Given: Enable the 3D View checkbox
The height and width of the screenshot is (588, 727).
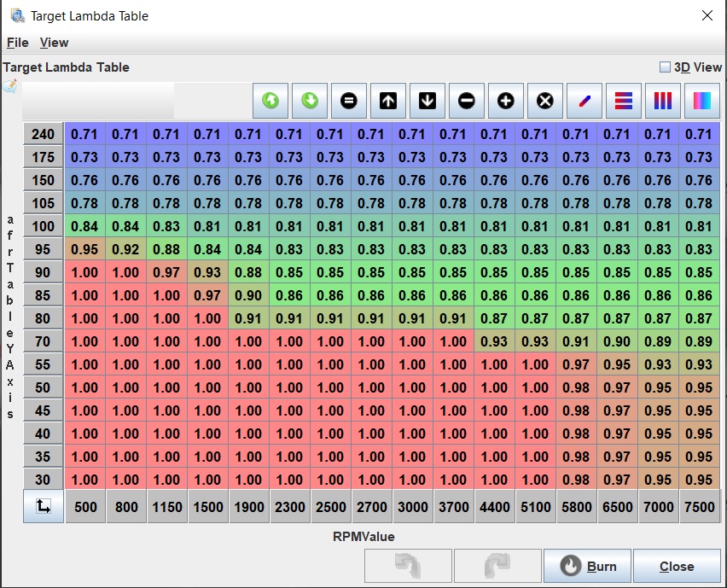Looking at the screenshot, I should coord(666,67).
